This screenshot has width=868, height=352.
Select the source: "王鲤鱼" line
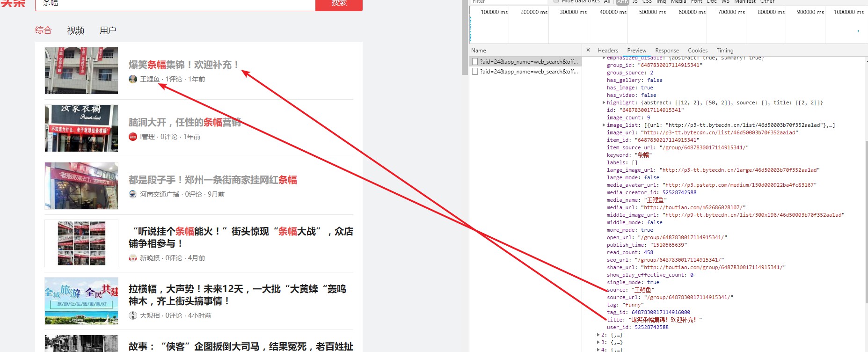click(x=630, y=290)
